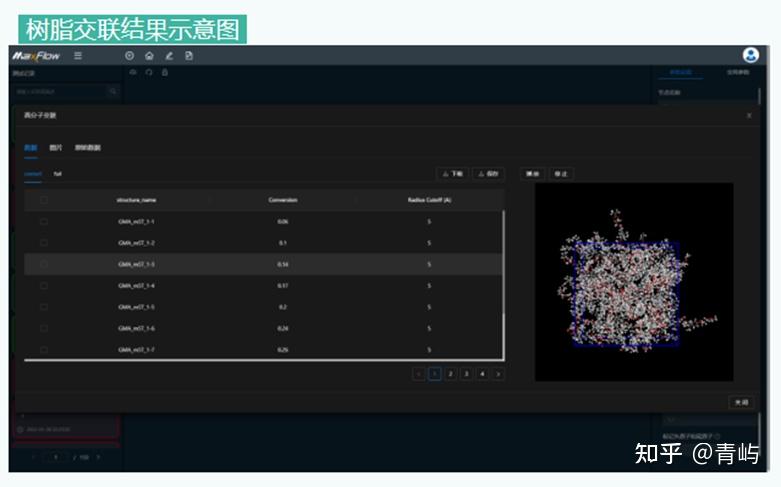Tick checkbox of row with Conversion 0.24
This screenshot has height=487, width=781.
point(44,329)
